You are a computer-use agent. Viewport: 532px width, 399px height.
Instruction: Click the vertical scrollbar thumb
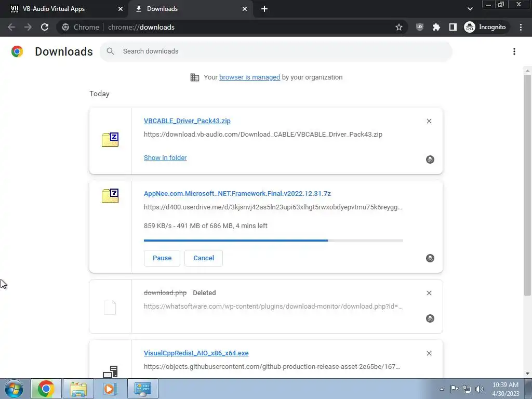point(527,185)
